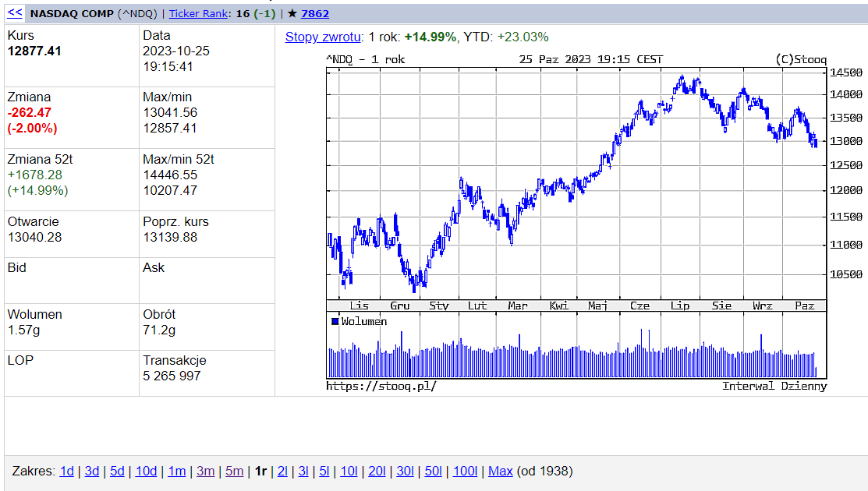Click the LOP label cell
Viewport: 868px width, 491px height.
coord(72,373)
